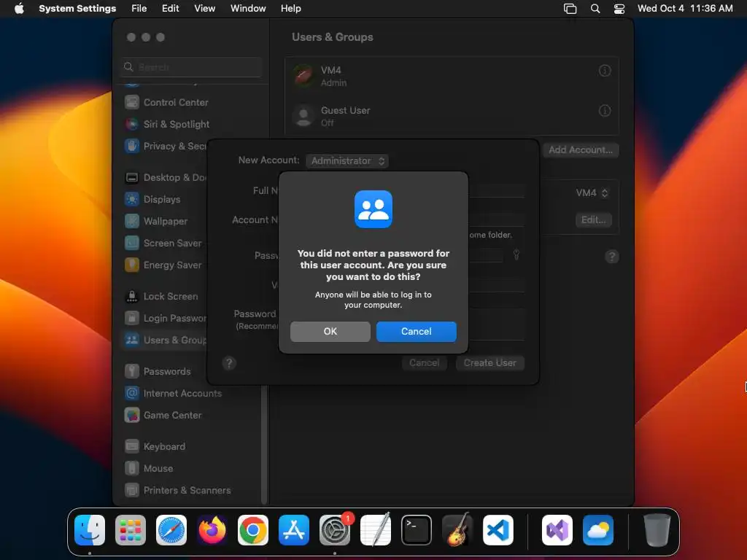
Task: Click the Spotlight search icon in menu bar
Action: tap(595, 9)
